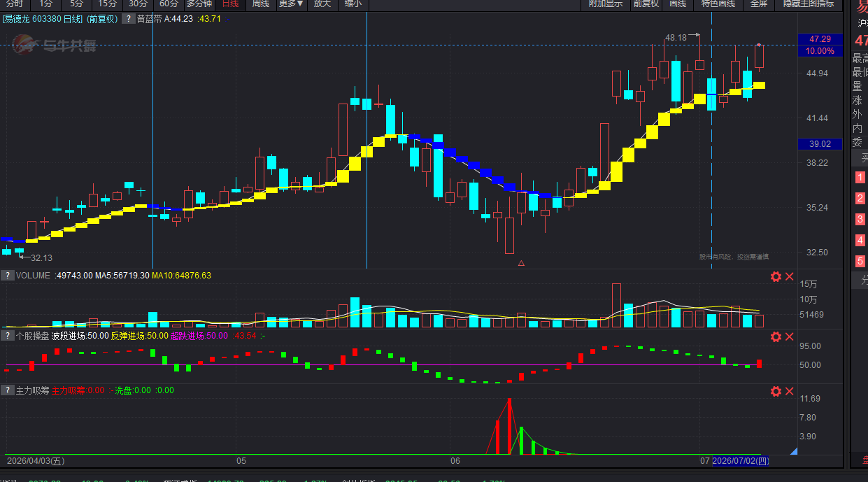Click the red triangle marker below candles
This screenshot has height=482, width=868.
[x=521, y=264]
